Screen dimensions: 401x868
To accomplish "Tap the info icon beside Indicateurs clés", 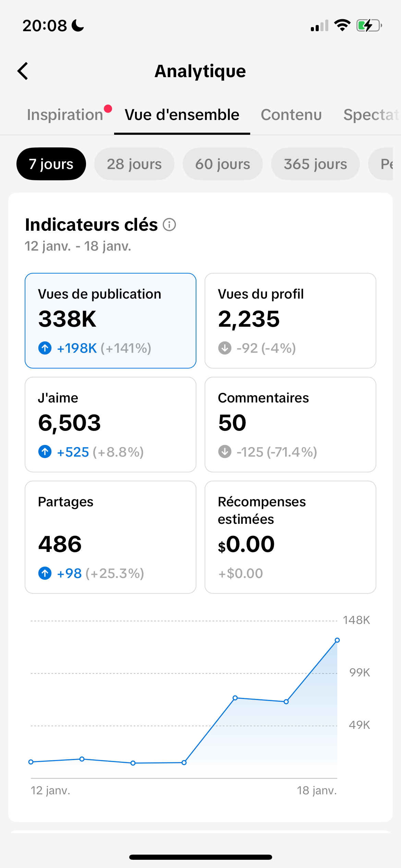I will coord(169,225).
